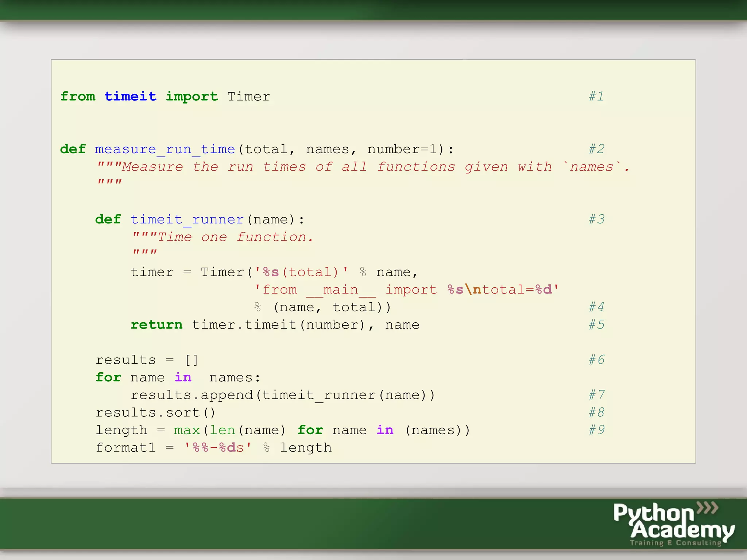The image size is (747, 560).
Task: Click the Python Academy logo
Action: (674, 524)
